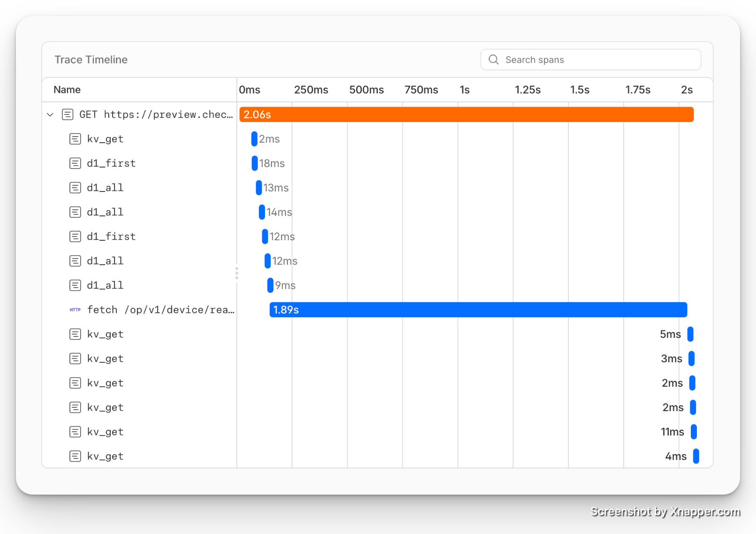756x534 pixels.
Task: Click the icon of the first kv_get row
Action: pos(75,139)
